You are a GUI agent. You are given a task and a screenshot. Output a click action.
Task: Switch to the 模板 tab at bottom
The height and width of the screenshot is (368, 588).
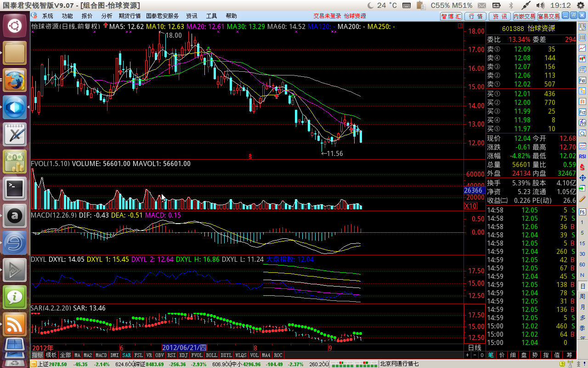pos(51,355)
